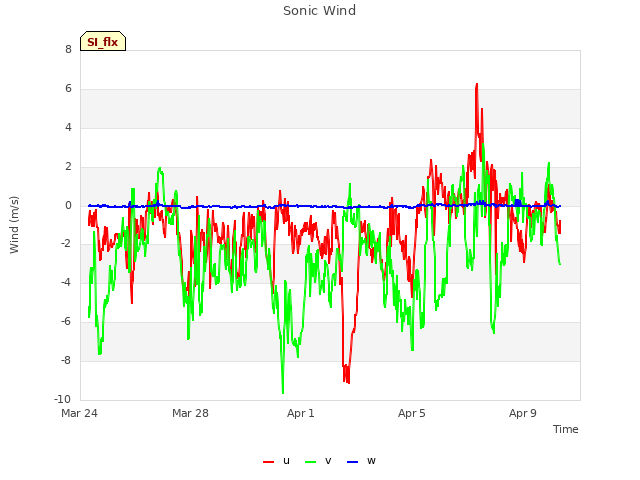Click the green v minimum near -9.5 m/s
Viewport: 640px width, 480px height.
click(x=283, y=392)
